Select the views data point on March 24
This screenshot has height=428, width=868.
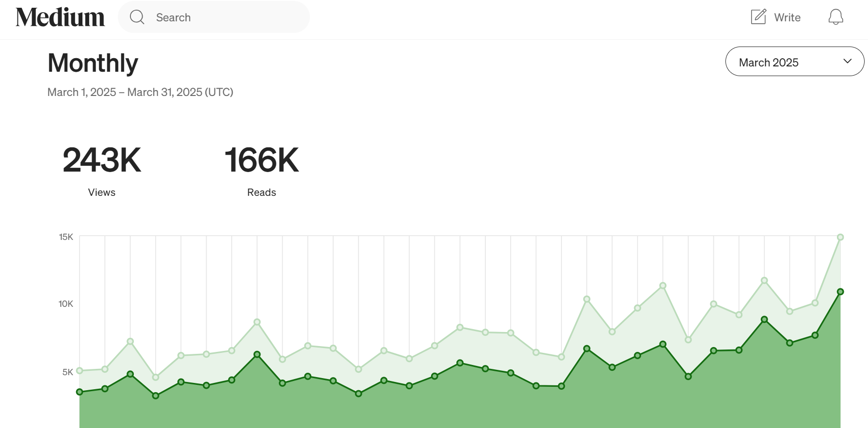pyautogui.click(x=663, y=285)
